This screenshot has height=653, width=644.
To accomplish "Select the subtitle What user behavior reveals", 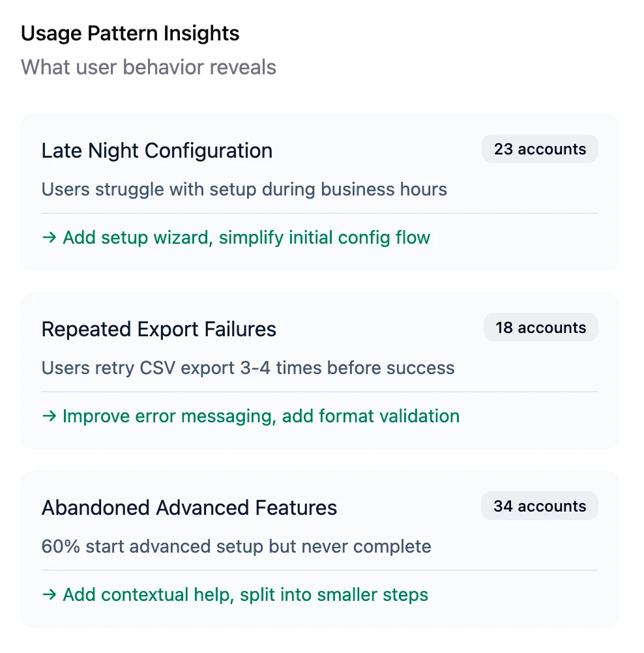I will (148, 67).
